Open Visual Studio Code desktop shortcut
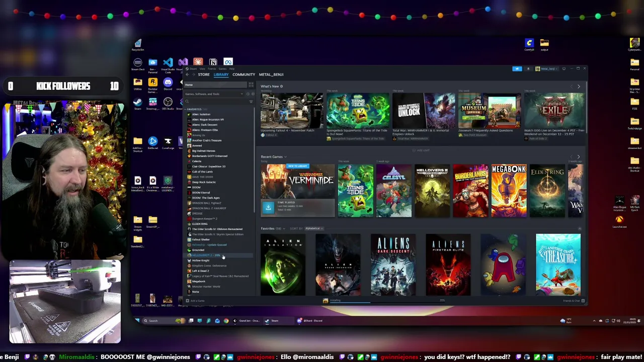This screenshot has height=362, width=644. (x=168, y=64)
